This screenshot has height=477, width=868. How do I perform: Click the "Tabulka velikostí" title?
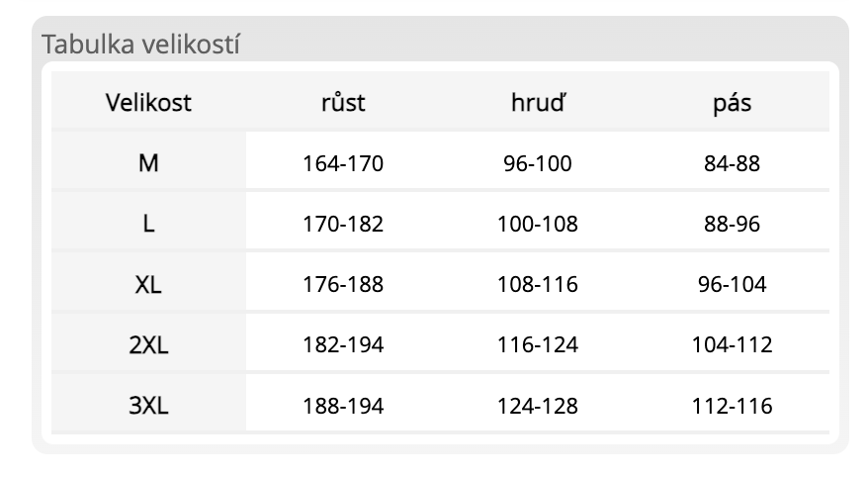[x=141, y=45]
